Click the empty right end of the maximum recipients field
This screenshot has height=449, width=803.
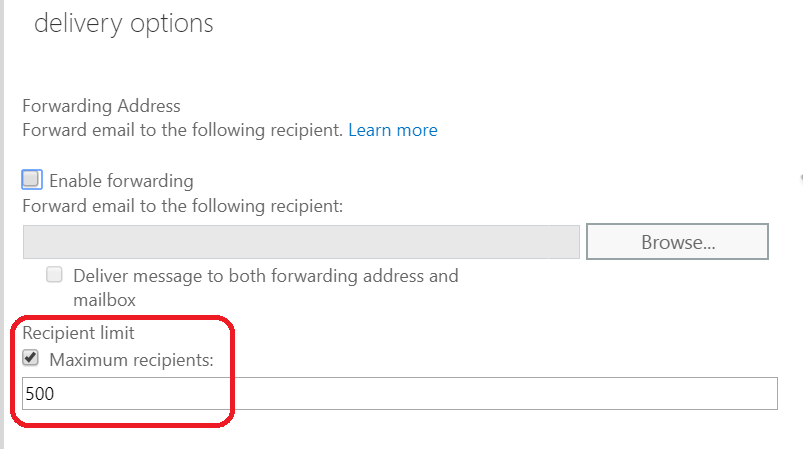[x=740, y=394]
